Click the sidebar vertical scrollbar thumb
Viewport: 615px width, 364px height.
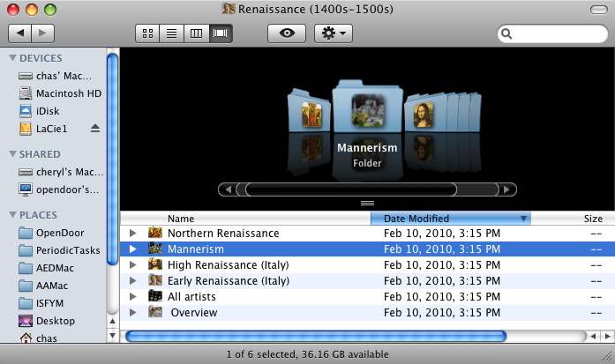point(113,159)
